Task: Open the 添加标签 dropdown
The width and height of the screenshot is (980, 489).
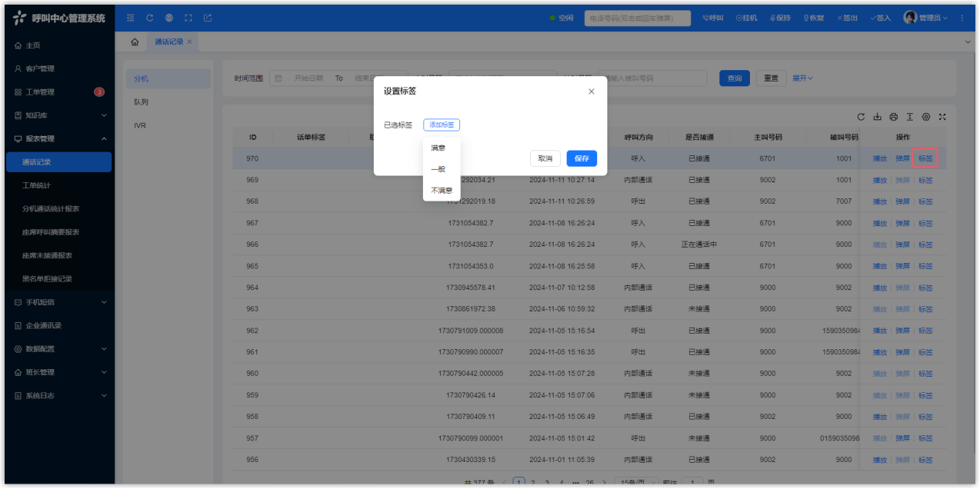Action: [442, 125]
